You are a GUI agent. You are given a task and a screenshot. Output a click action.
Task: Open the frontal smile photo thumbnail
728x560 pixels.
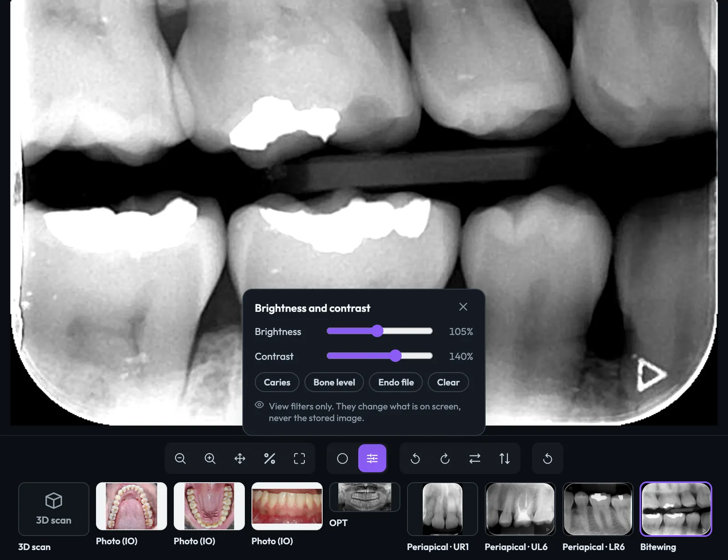pos(287,506)
